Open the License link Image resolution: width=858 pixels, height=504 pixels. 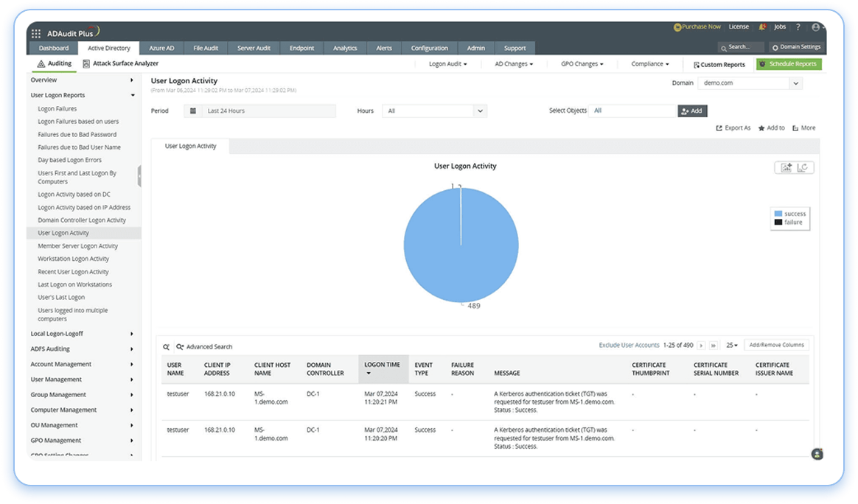(x=738, y=27)
